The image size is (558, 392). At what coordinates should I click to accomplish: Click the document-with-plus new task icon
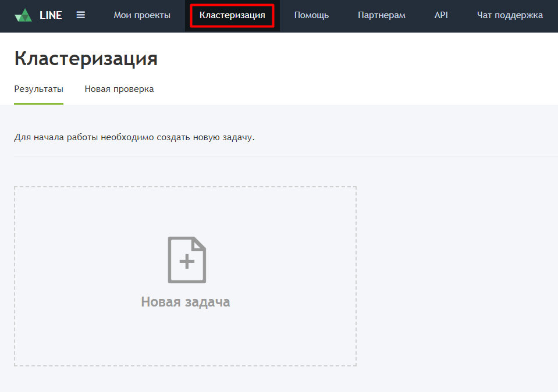point(187,260)
